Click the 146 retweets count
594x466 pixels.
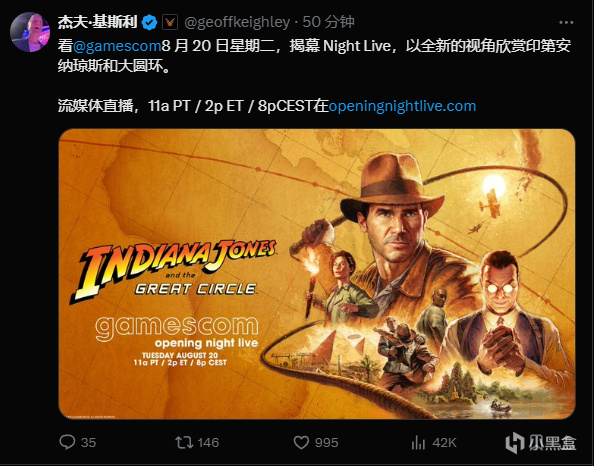coord(208,443)
